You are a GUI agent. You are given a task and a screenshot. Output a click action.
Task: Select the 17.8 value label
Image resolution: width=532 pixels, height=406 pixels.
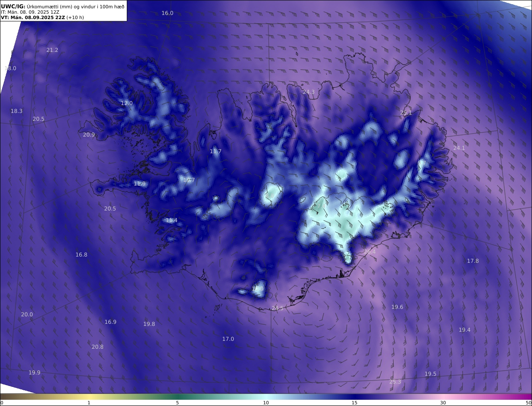473,261
